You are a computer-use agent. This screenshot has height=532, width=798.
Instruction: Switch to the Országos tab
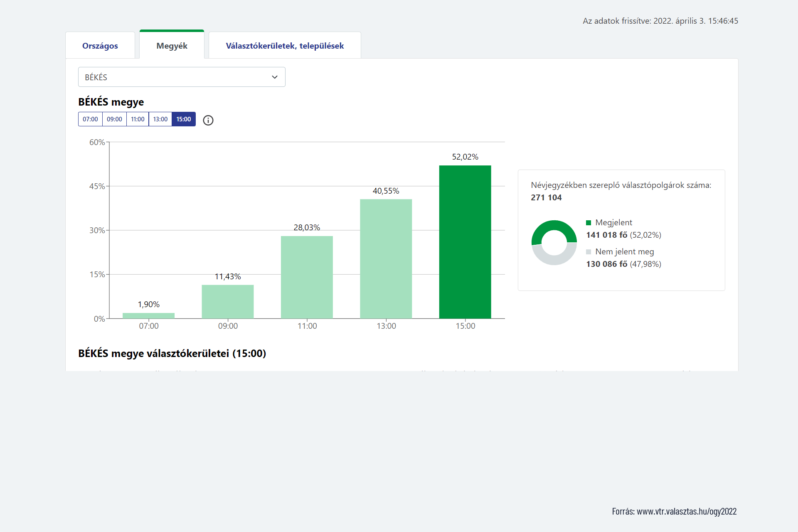click(100, 46)
